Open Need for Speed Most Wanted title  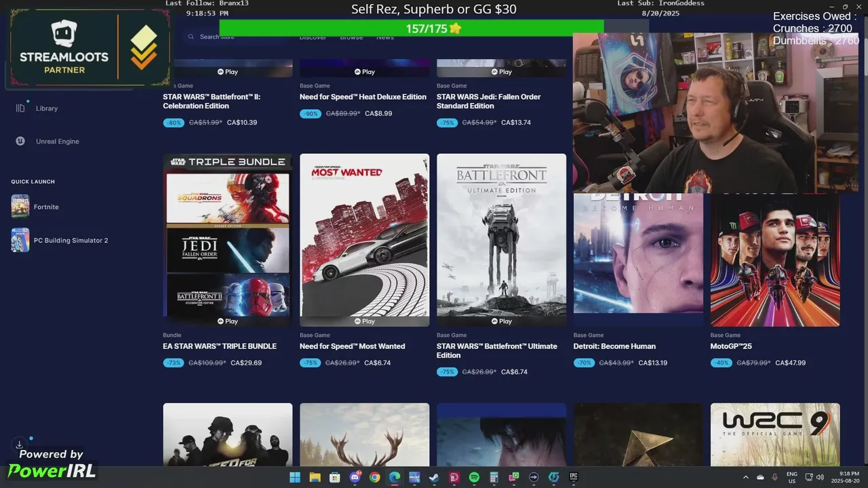[353, 346]
